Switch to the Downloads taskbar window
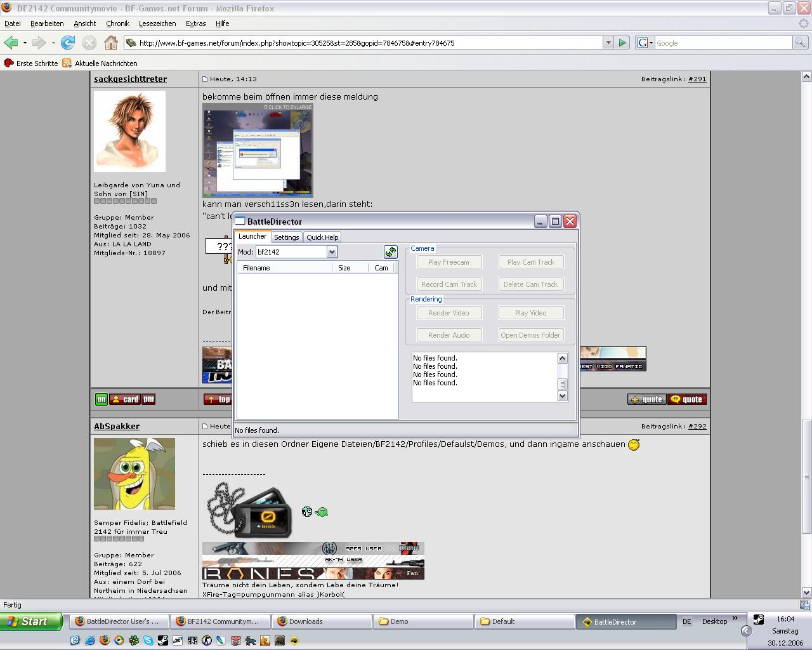 pos(321,622)
